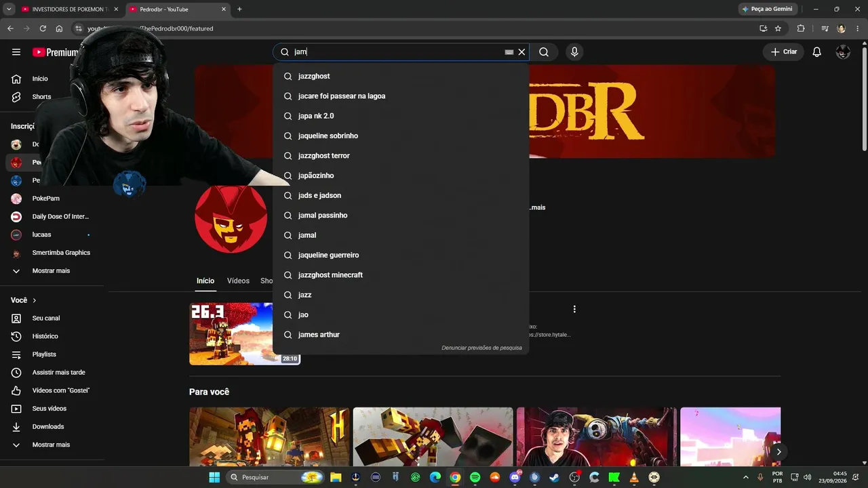The width and height of the screenshot is (868, 488).
Task: Open the notifications bell
Action: pos(817,52)
